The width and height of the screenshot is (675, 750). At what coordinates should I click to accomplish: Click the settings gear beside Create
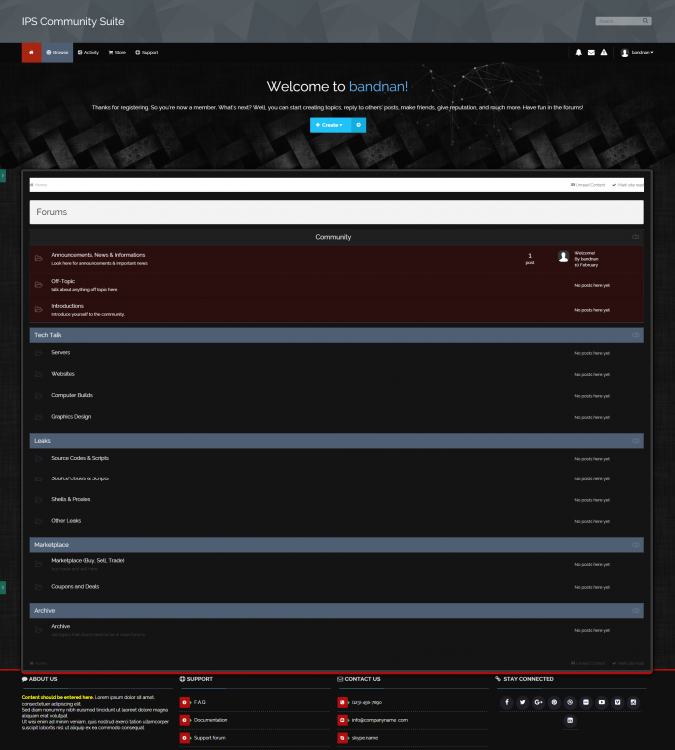(x=358, y=125)
